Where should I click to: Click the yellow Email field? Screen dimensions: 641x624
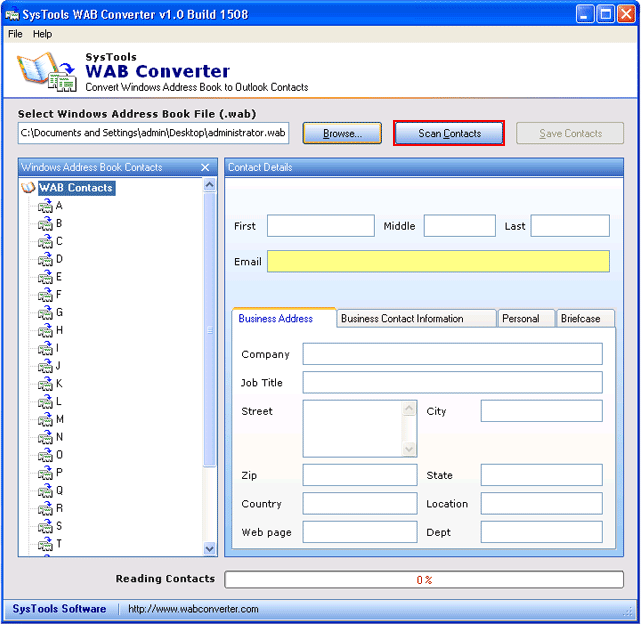point(438,261)
